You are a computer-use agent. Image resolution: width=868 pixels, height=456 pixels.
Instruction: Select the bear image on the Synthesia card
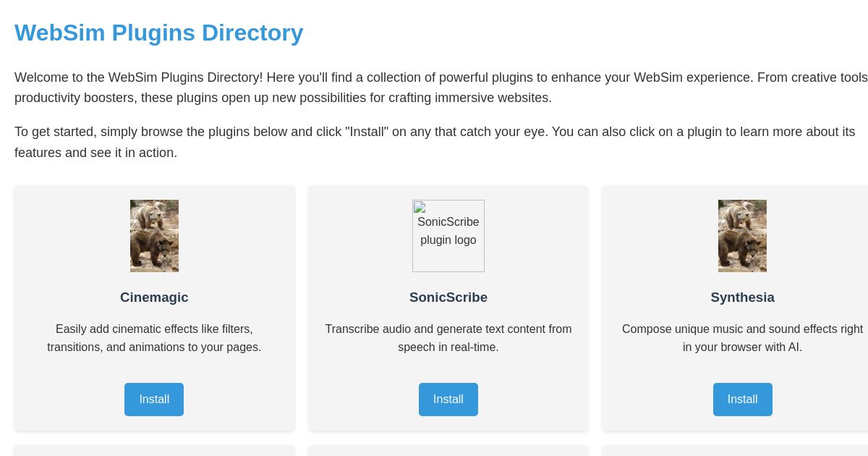click(x=742, y=235)
